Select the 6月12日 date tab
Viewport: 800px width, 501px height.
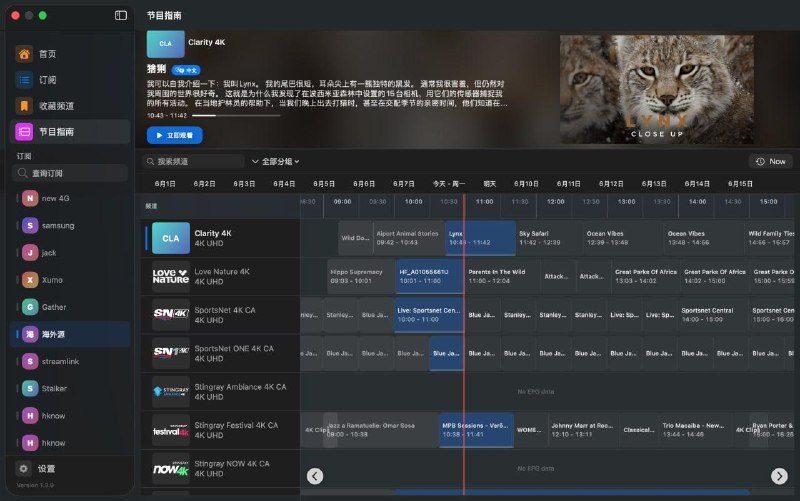click(x=611, y=184)
